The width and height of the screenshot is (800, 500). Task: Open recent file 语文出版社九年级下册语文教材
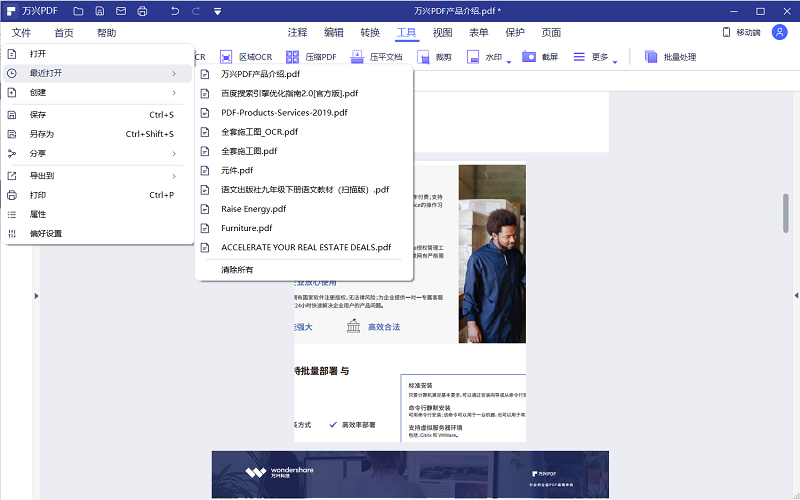[x=304, y=189]
